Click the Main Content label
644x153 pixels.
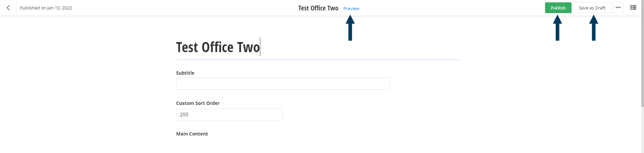point(192,134)
